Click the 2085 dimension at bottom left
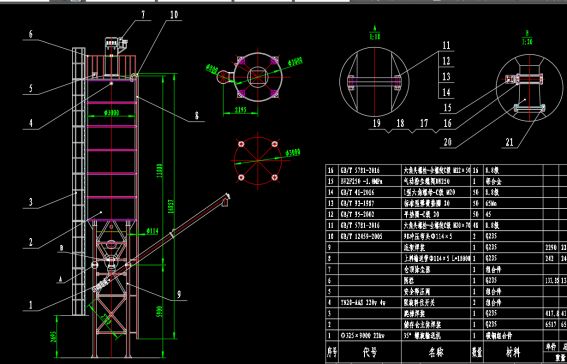This screenshot has height=364, width=567. click(54, 337)
